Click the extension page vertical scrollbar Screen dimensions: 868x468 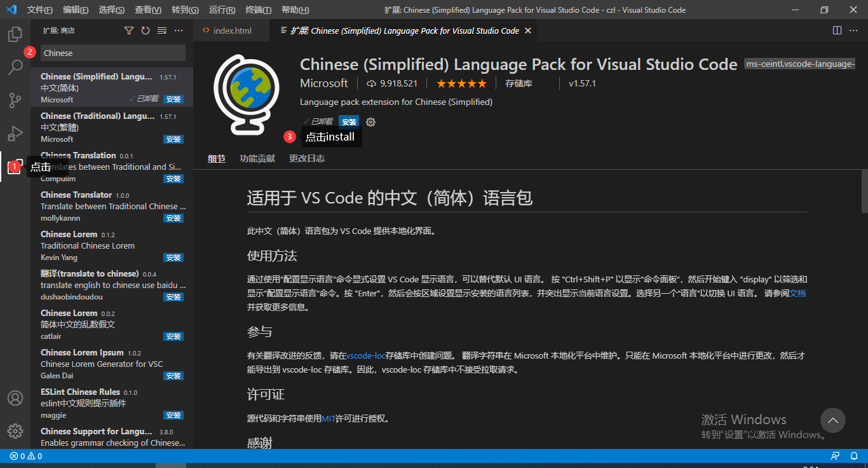(864, 191)
